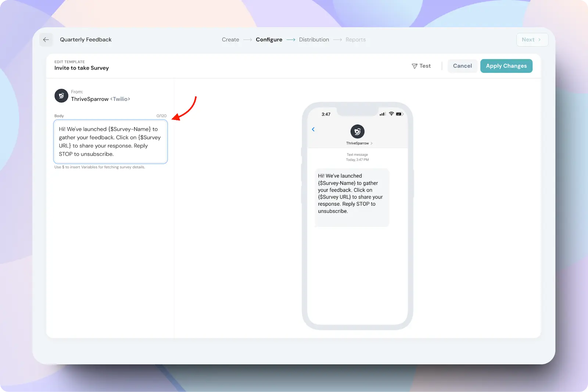Switch to the Distribution step
Screen dimensions: 588x392
point(314,40)
